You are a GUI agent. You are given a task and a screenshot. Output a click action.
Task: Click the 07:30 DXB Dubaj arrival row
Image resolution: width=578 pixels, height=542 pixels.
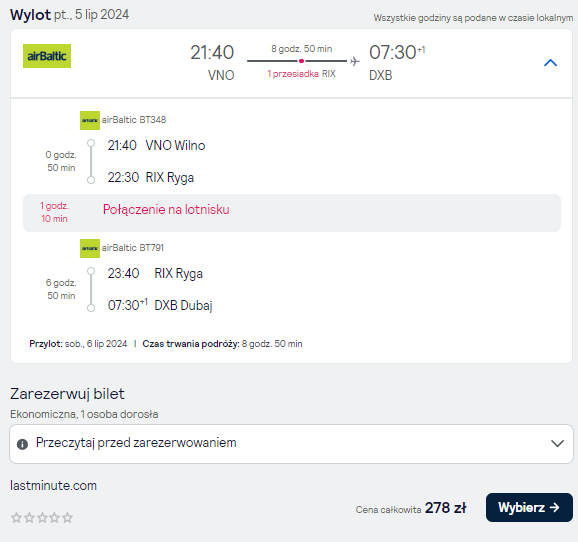[x=160, y=305]
